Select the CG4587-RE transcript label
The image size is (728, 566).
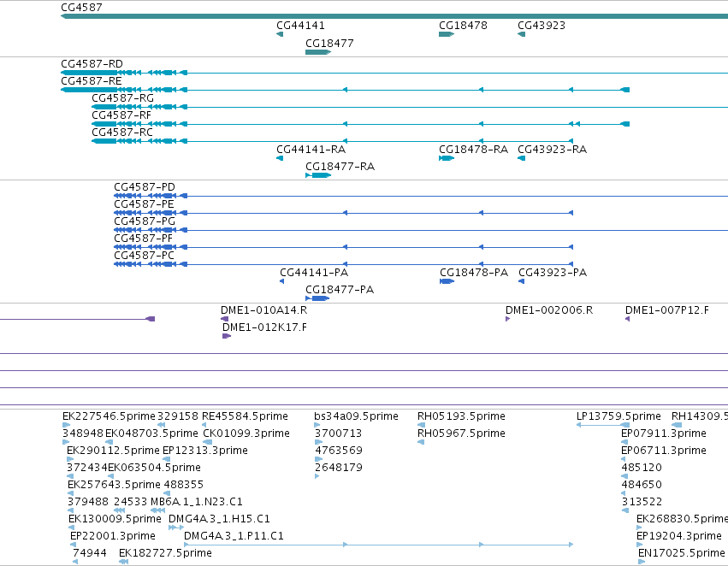coord(91,81)
